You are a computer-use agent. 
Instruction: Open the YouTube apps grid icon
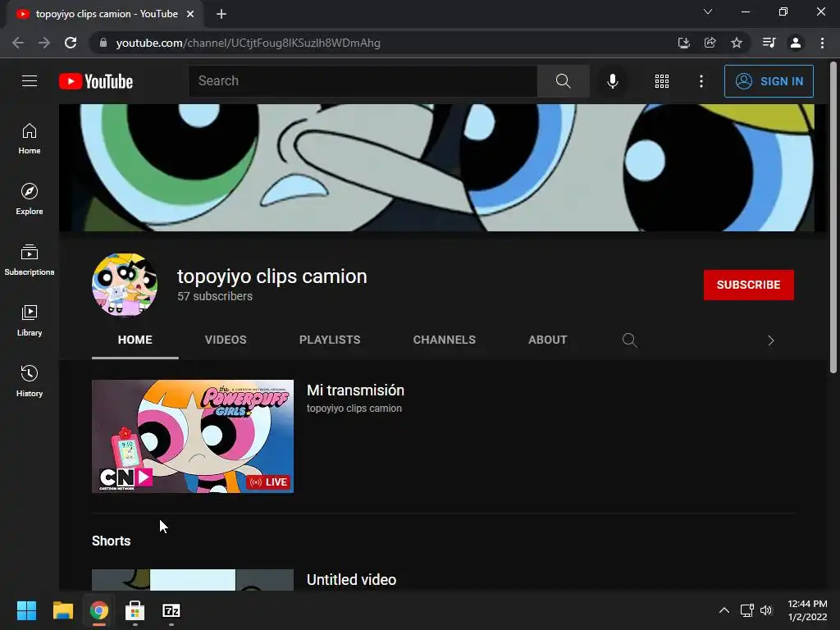click(x=662, y=81)
